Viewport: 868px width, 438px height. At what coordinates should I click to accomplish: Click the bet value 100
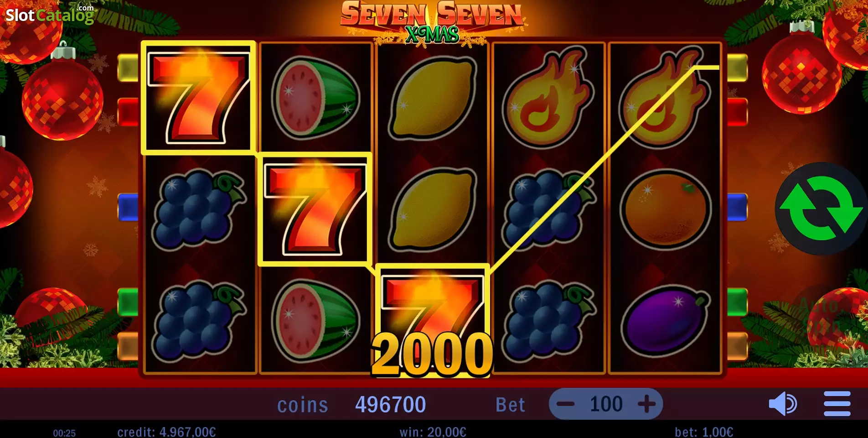pos(606,404)
